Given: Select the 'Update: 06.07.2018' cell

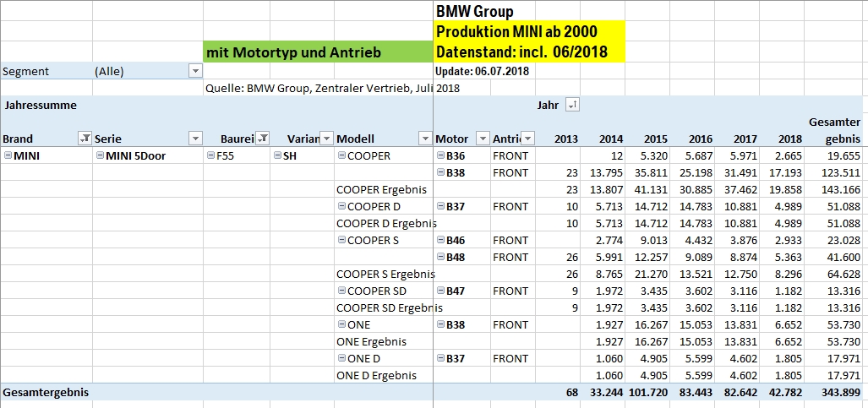Looking at the screenshot, I should (x=482, y=71).
